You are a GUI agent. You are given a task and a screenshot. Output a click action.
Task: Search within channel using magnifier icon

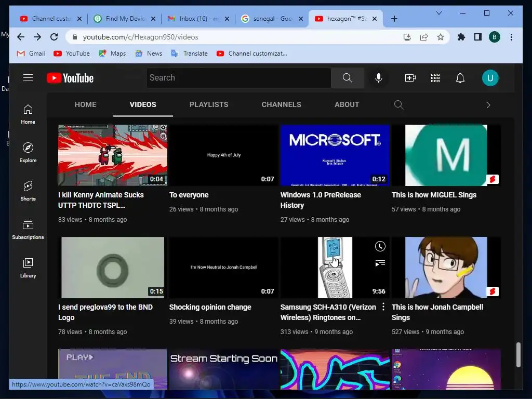pyautogui.click(x=398, y=105)
